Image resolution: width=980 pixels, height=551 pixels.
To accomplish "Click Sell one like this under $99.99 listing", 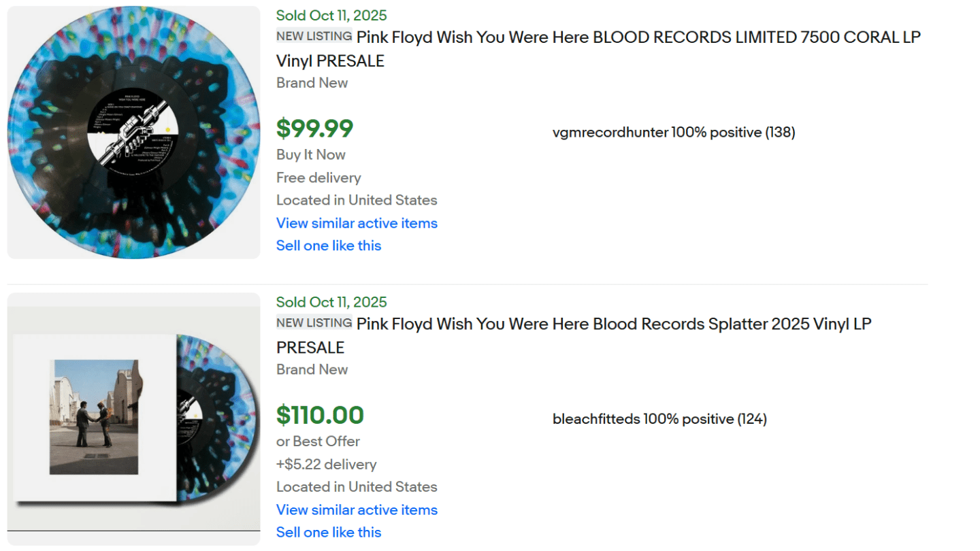I will (x=329, y=246).
